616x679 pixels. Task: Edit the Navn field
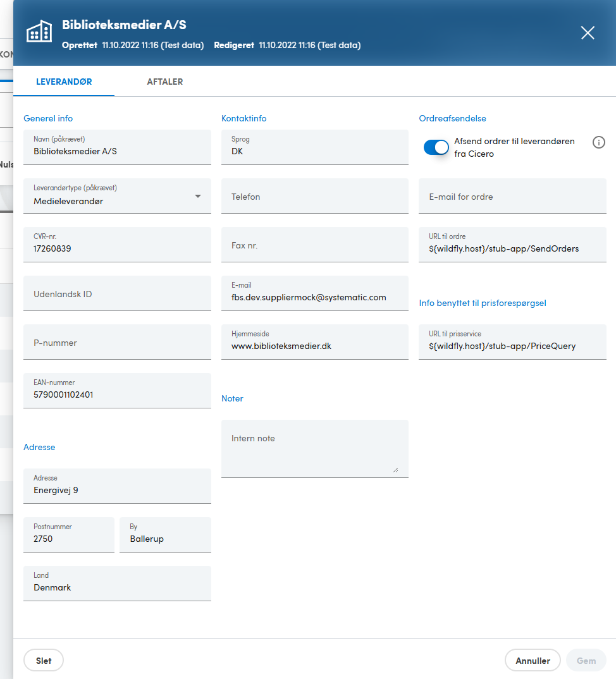pos(117,147)
